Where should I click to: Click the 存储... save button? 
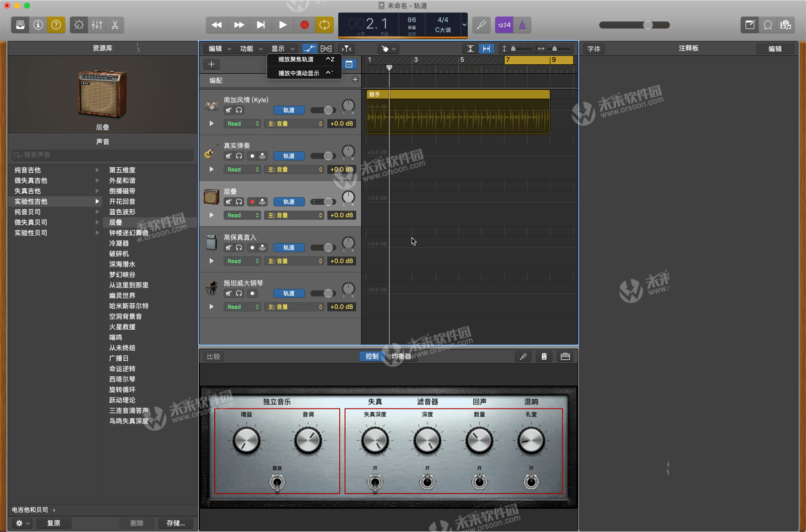(x=175, y=523)
